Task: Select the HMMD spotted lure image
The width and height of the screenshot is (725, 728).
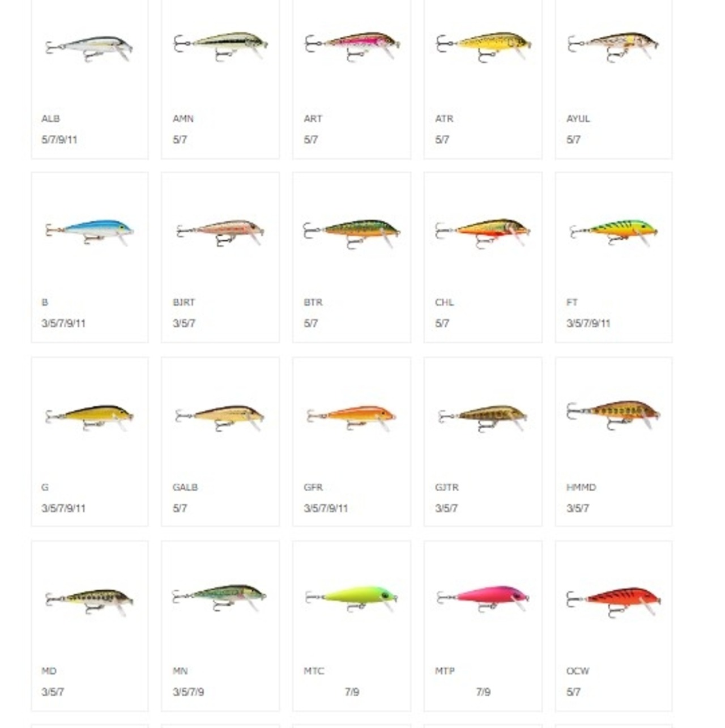Action: click(x=613, y=415)
